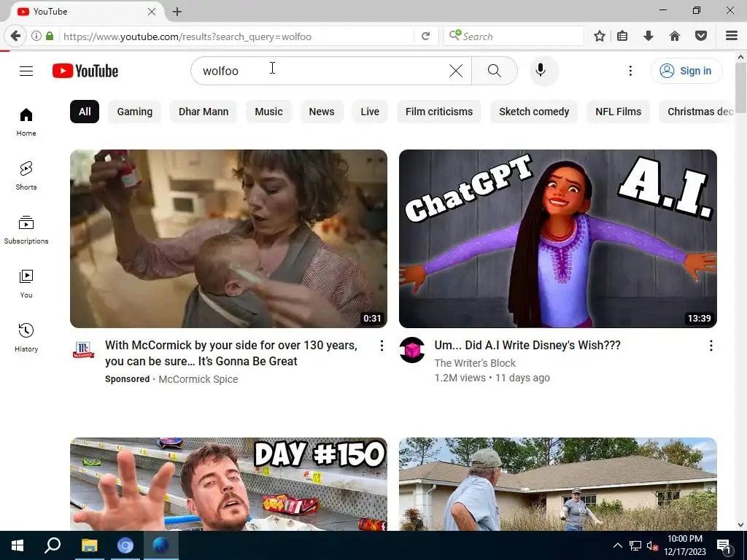Click The Writer's Block channel name
Image resolution: width=747 pixels, height=560 pixels.
pos(475,363)
